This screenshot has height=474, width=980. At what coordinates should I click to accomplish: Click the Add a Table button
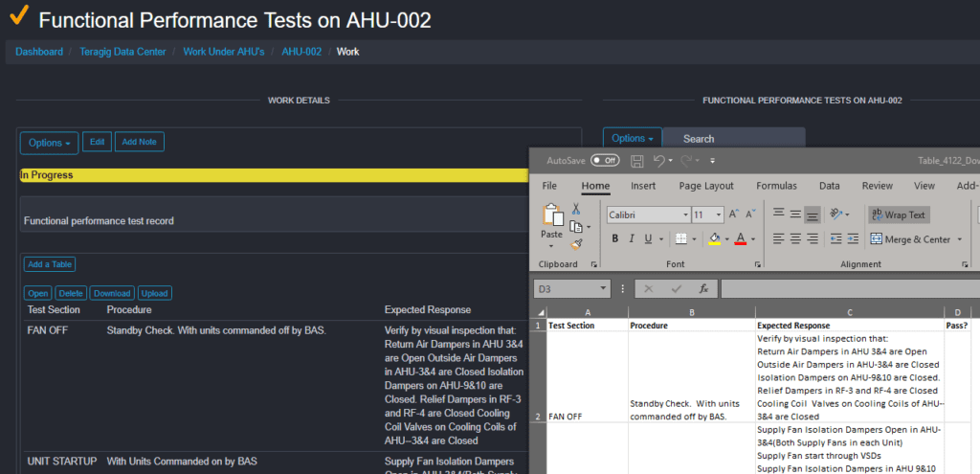[x=50, y=264]
